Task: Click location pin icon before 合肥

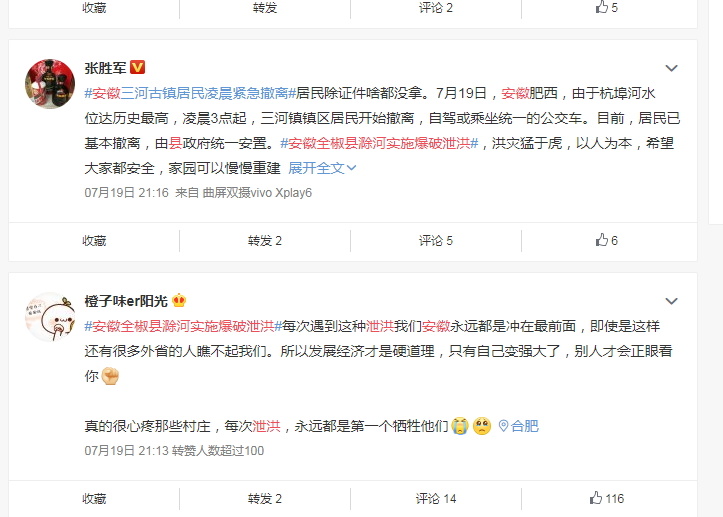Action: [x=504, y=426]
